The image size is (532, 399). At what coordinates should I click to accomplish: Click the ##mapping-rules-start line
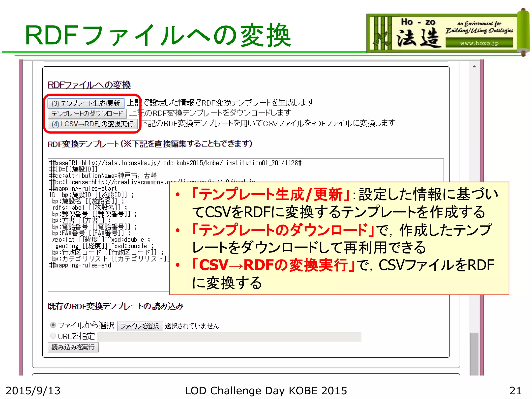point(83,188)
